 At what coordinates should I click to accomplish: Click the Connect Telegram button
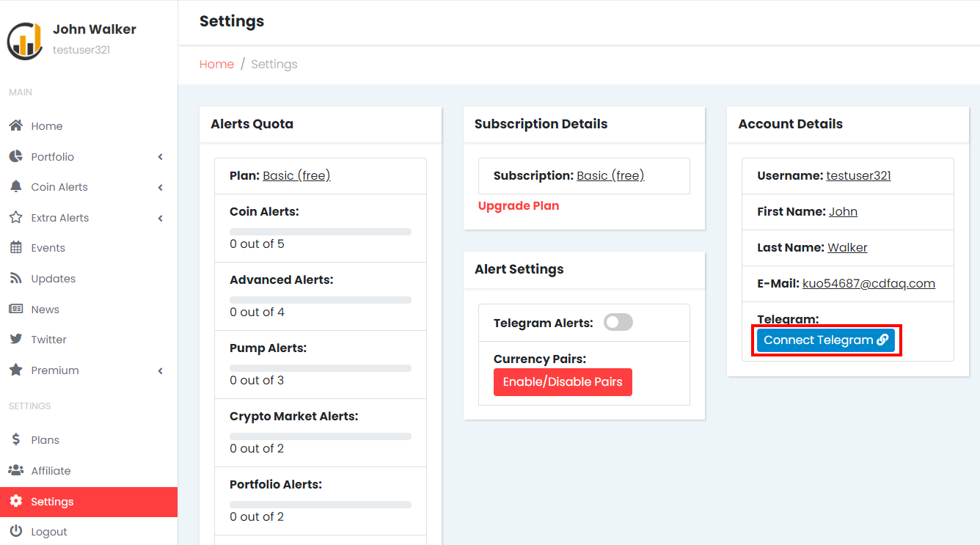coord(826,340)
